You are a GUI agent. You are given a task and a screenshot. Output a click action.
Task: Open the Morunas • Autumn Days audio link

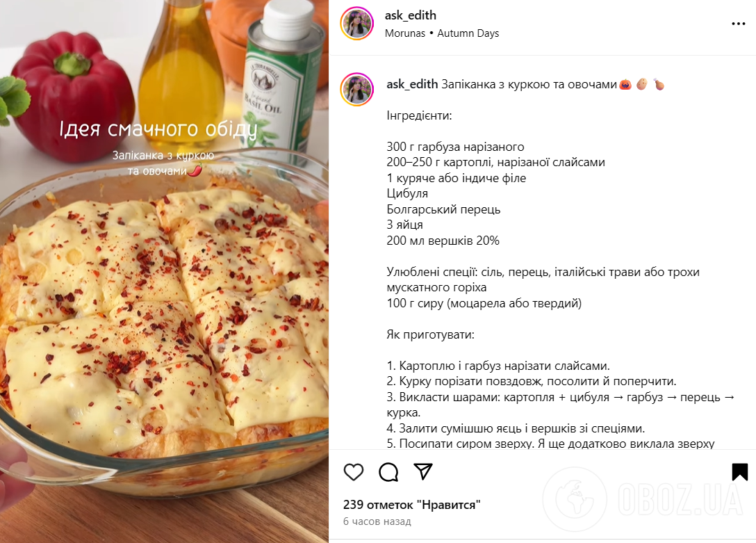pyautogui.click(x=442, y=33)
